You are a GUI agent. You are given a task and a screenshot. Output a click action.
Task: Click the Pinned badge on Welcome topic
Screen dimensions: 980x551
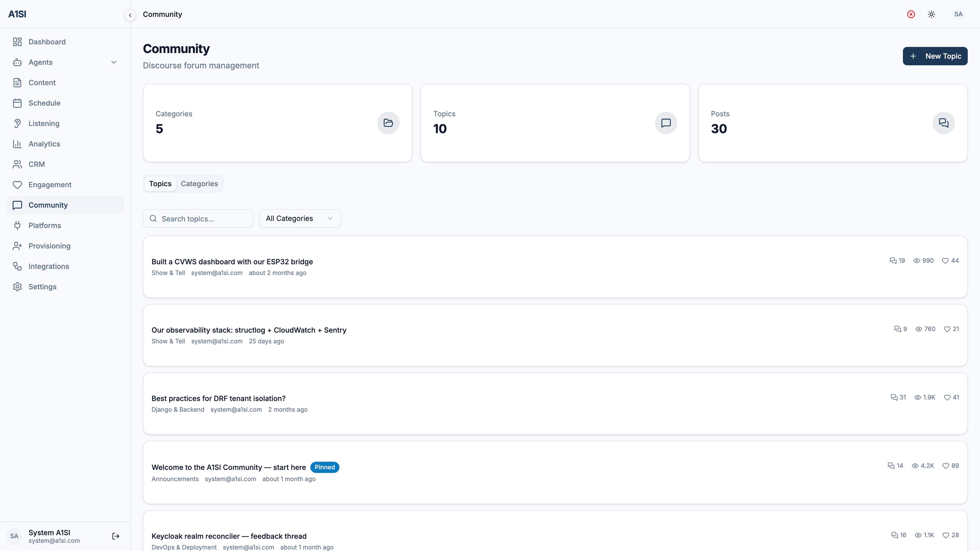(x=325, y=467)
